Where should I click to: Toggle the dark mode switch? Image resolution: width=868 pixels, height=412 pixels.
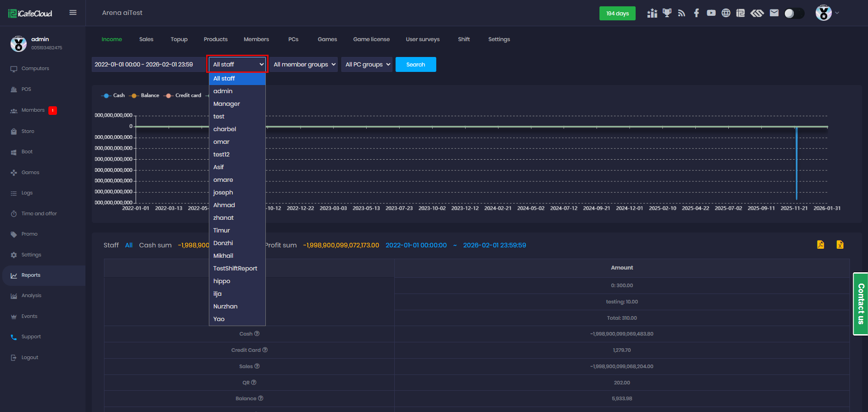(794, 13)
